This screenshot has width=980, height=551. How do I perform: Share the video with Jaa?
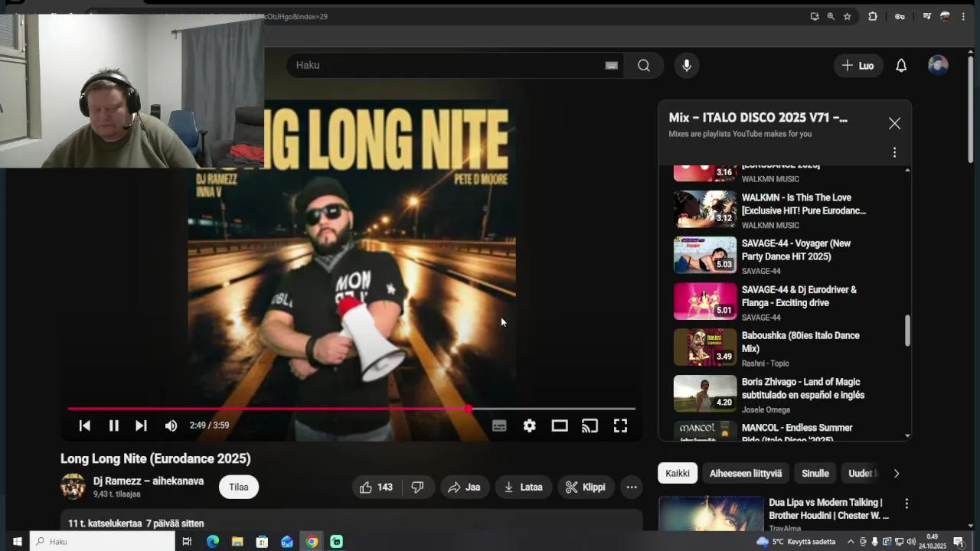point(464,487)
